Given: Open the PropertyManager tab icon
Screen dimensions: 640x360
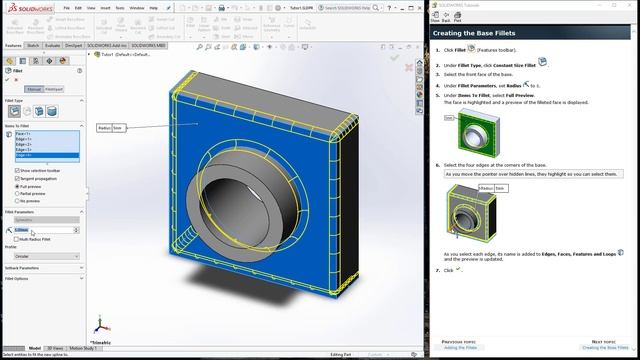Looking at the screenshot, I should point(23,61).
